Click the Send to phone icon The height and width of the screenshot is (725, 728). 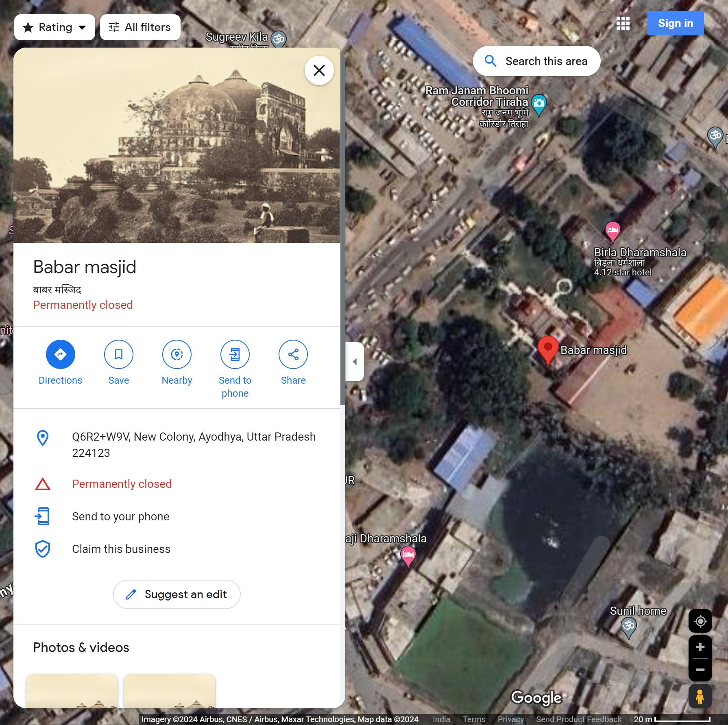pyautogui.click(x=235, y=354)
